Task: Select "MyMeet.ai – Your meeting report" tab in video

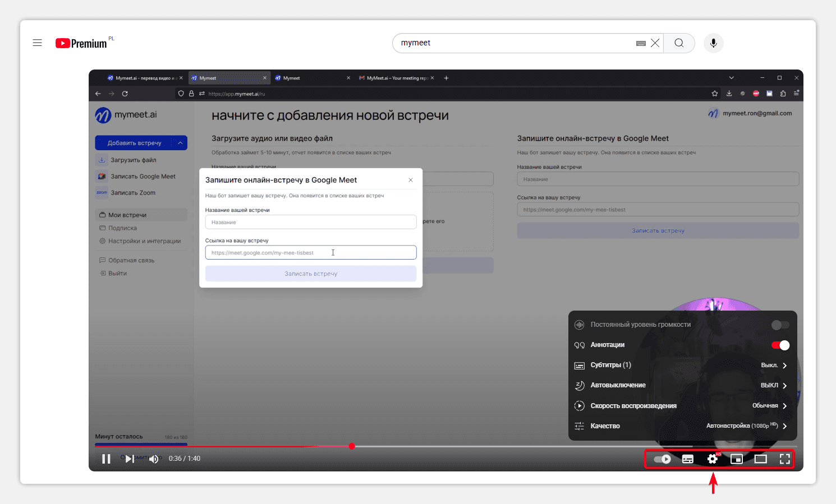Action: [x=397, y=78]
